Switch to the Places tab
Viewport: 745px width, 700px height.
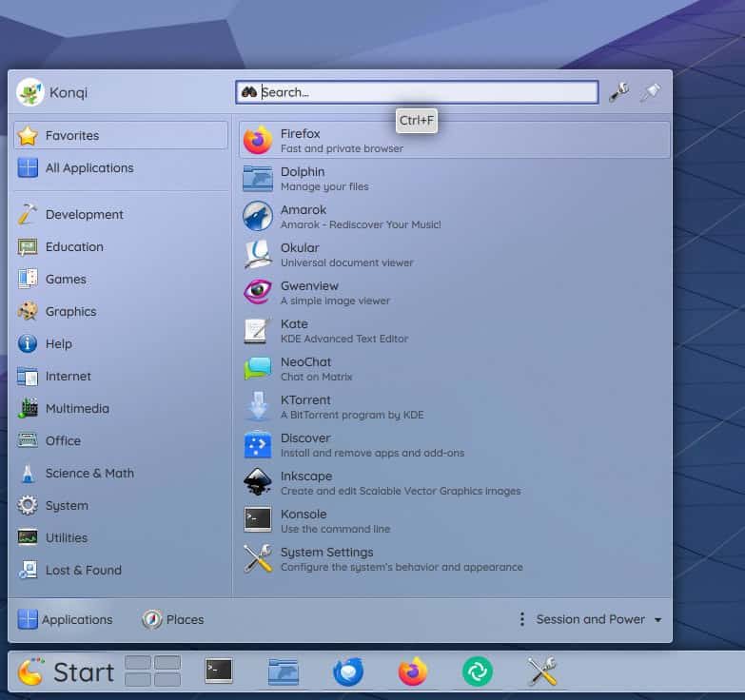click(x=172, y=619)
